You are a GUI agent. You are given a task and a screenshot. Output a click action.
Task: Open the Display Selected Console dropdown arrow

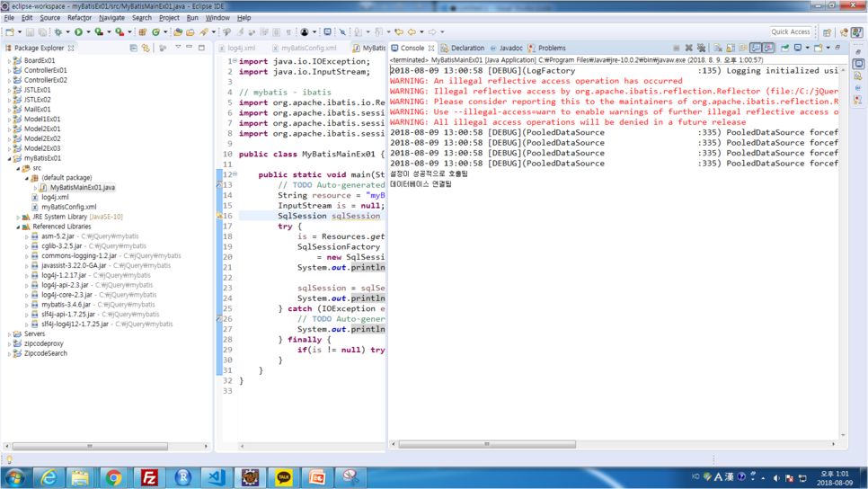[x=807, y=48]
